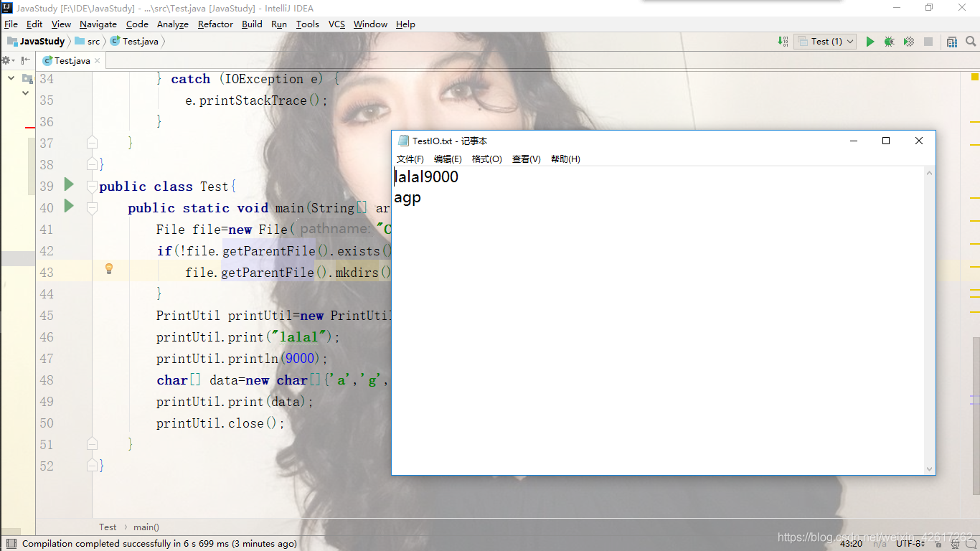Collapse the top project tree node
This screenshot has width=980, height=551.
pos(11,78)
